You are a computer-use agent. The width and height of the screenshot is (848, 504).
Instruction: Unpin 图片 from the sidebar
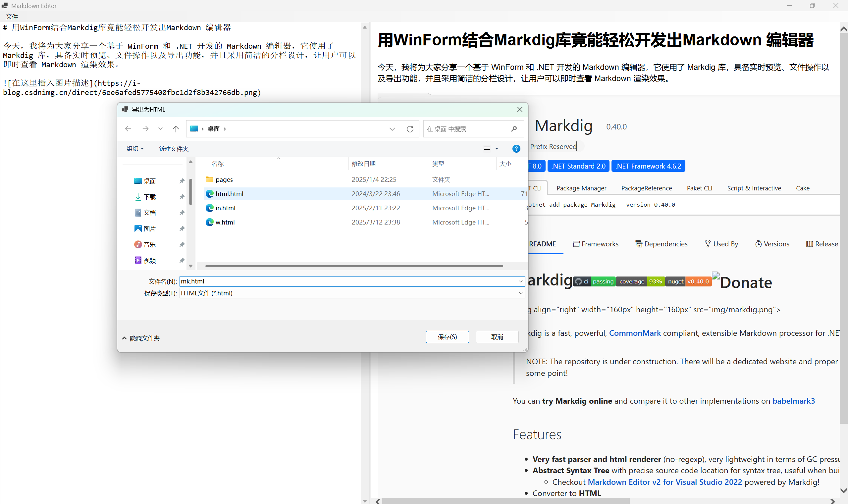point(182,228)
